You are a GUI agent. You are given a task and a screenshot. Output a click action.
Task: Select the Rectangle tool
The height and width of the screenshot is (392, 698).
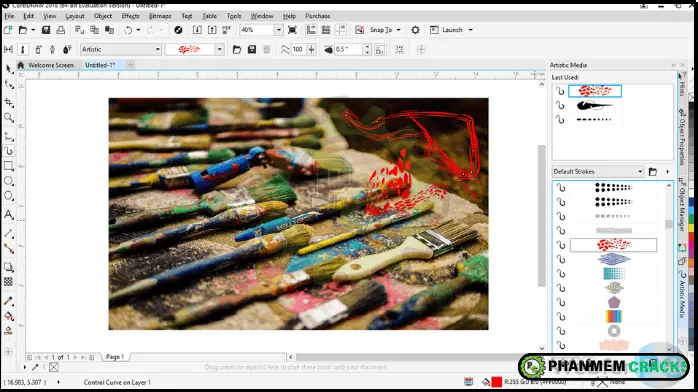[9, 166]
